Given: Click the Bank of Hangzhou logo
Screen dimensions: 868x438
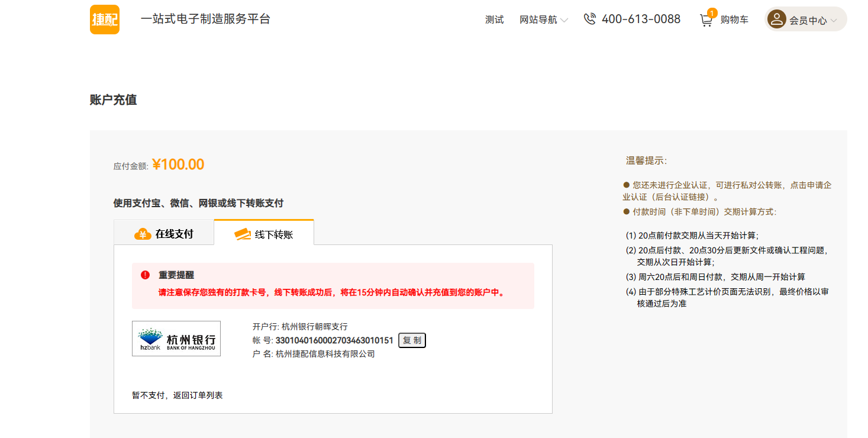Looking at the screenshot, I should [x=176, y=339].
